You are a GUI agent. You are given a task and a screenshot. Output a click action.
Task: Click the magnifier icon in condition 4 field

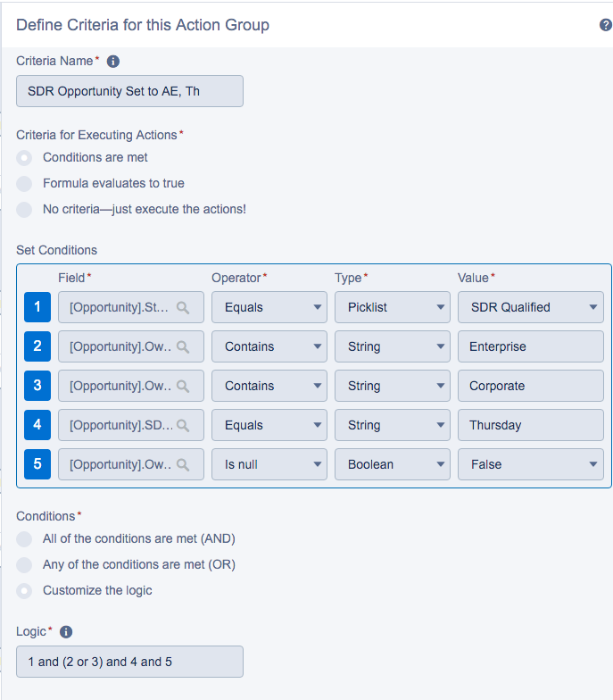[x=183, y=425]
